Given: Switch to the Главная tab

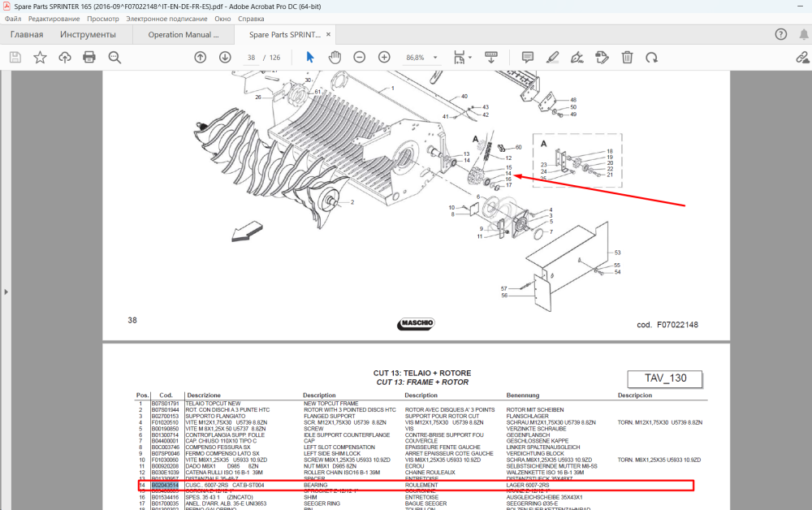Looking at the screenshot, I should (27, 35).
